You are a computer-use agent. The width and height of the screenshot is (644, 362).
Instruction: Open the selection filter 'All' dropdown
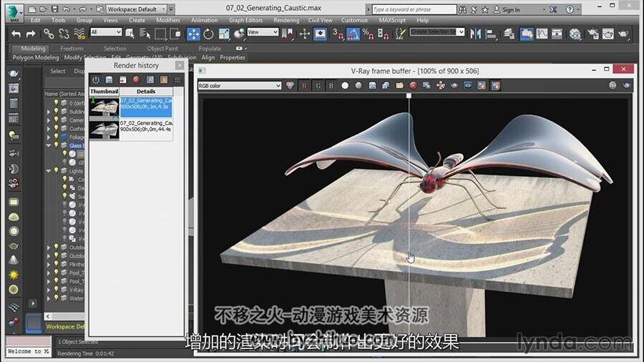106,32
